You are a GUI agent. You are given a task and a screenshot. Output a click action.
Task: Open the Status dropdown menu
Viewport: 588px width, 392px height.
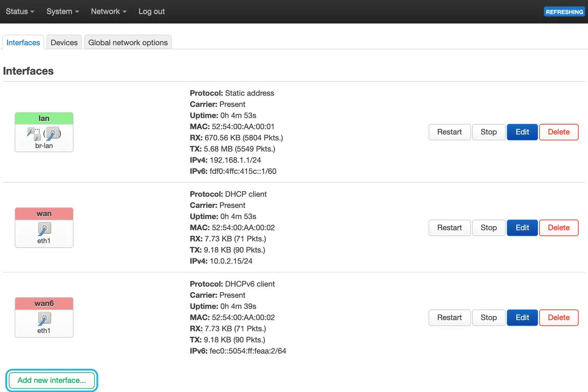click(20, 11)
